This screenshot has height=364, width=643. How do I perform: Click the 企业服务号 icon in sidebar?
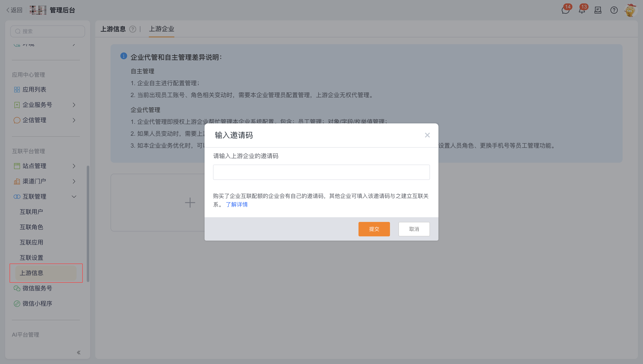[17, 105]
